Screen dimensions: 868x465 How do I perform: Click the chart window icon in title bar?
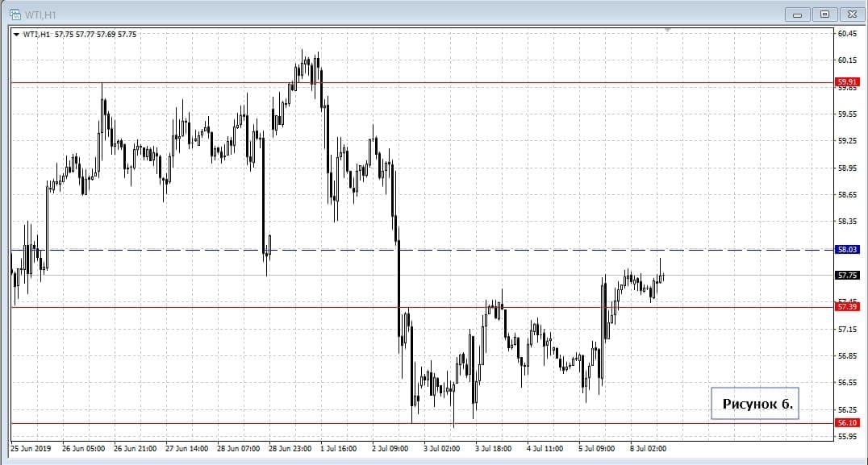(15, 15)
